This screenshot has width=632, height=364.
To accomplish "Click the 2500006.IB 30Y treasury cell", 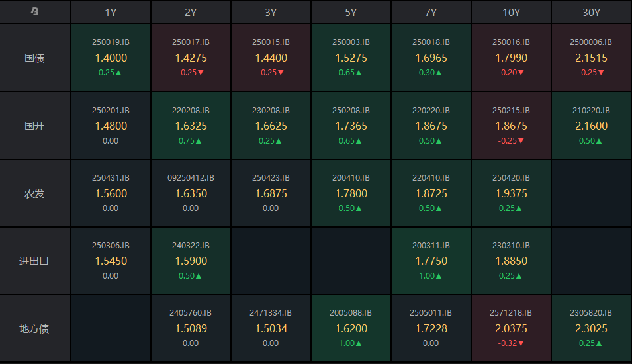I will click(591, 58).
